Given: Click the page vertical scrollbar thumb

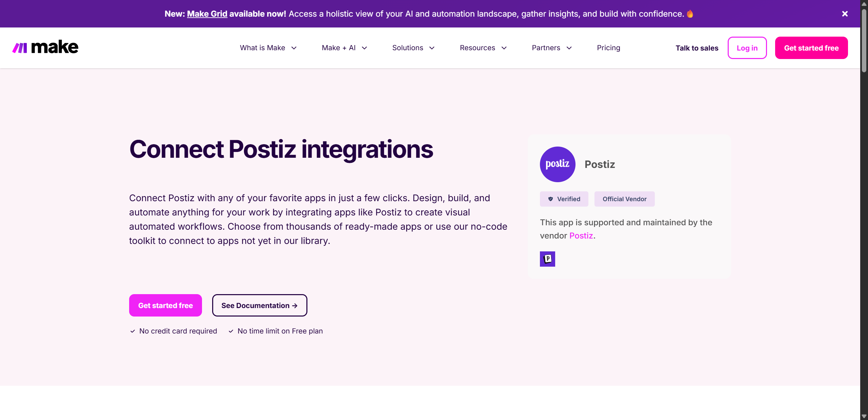Looking at the screenshot, I should click(x=864, y=41).
